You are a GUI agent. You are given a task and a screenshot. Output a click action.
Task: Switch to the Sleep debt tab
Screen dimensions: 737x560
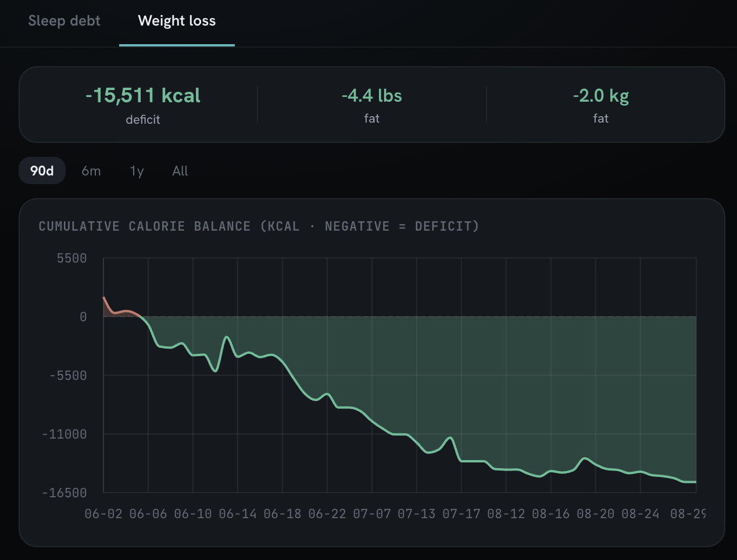[x=64, y=21]
